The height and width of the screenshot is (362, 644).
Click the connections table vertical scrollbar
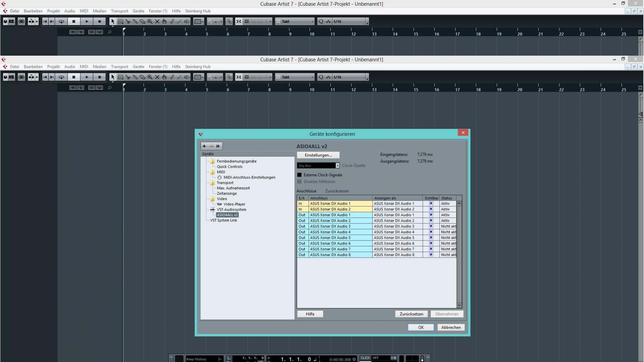pyautogui.click(x=459, y=254)
